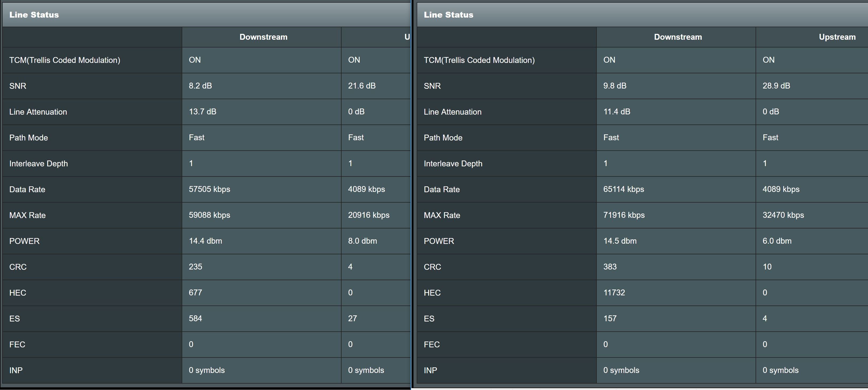Click FEC label in right table
This screenshot has width=868, height=390.
point(432,344)
